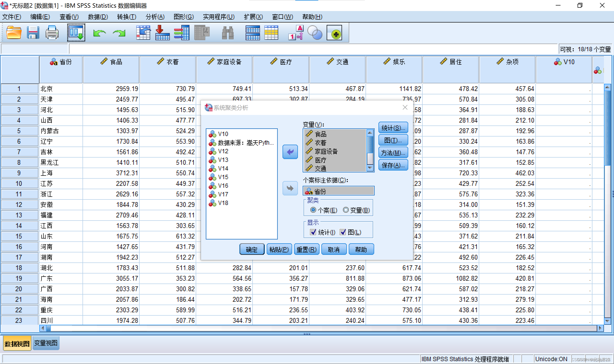This screenshot has width=614, height=364.
Task: Select the 个案(E) cluster radio button
Action: (313, 210)
